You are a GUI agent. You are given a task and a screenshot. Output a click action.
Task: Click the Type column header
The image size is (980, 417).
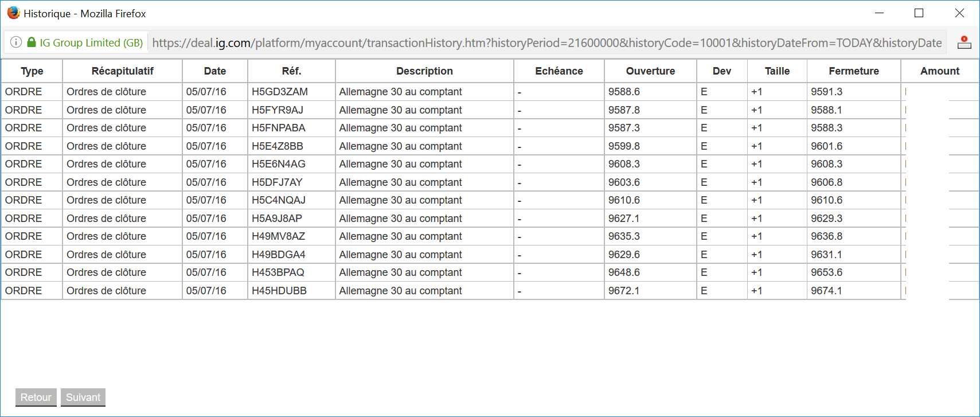(x=32, y=71)
